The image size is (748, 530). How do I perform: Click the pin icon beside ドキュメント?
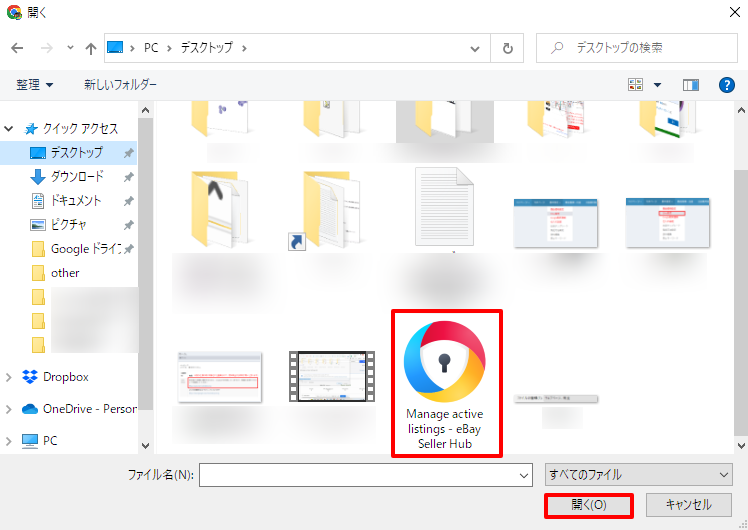tap(128, 201)
